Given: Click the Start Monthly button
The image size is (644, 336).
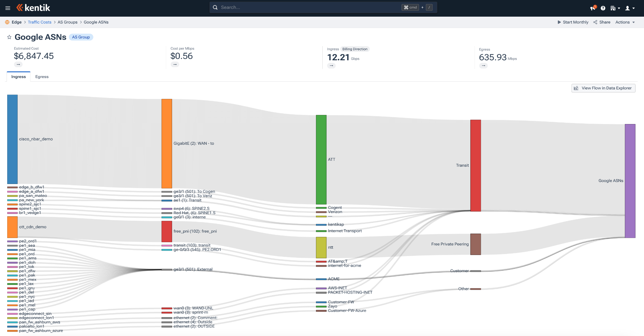Looking at the screenshot, I should (573, 22).
